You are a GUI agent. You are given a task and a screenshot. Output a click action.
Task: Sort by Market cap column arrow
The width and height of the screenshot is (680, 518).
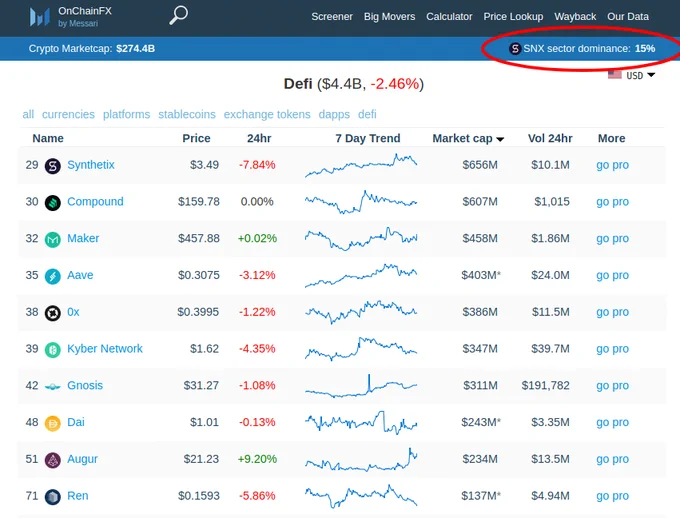pos(500,139)
